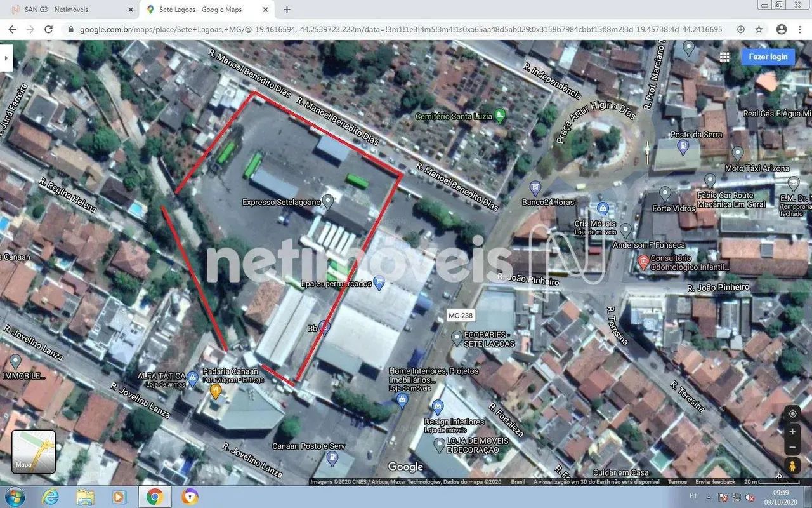812x508 pixels.
Task: Open the Google apps grid
Action: pos(724,57)
